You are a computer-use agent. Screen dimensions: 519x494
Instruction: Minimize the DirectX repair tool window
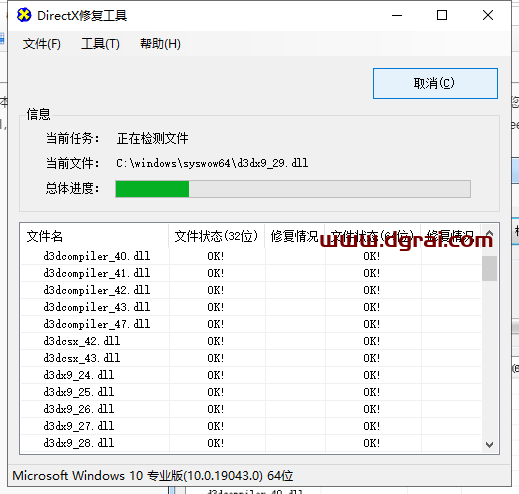[397, 15]
